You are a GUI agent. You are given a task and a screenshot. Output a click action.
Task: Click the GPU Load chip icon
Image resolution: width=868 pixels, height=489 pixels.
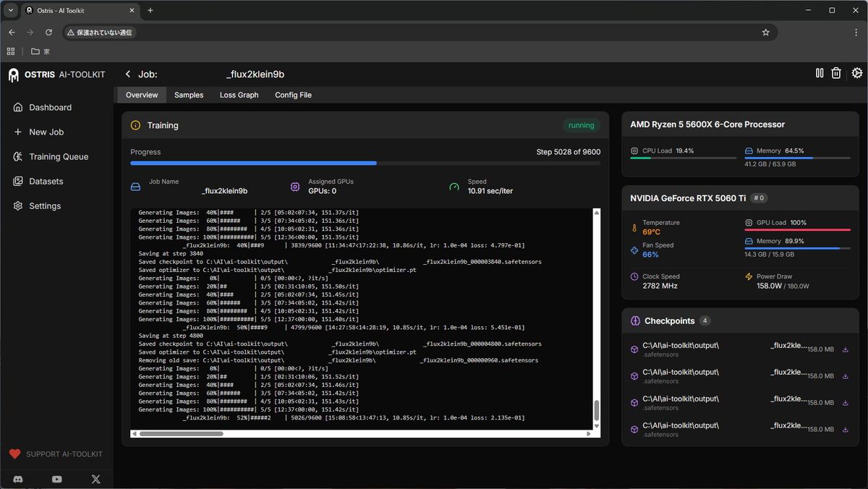[x=749, y=223]
